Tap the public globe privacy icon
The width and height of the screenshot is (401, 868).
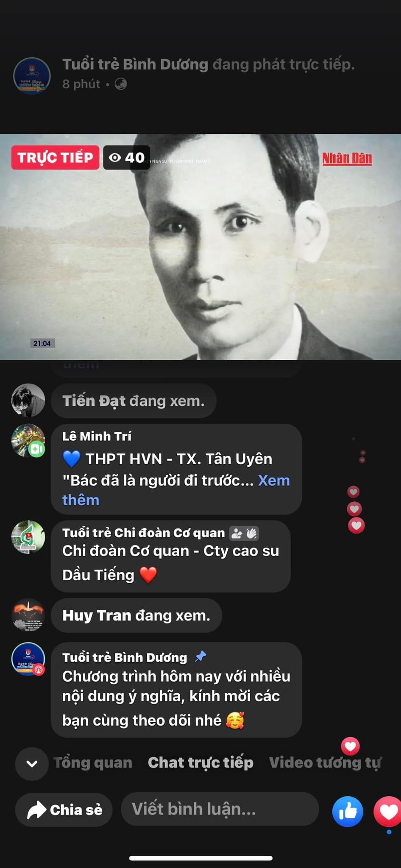pos(121,84)
